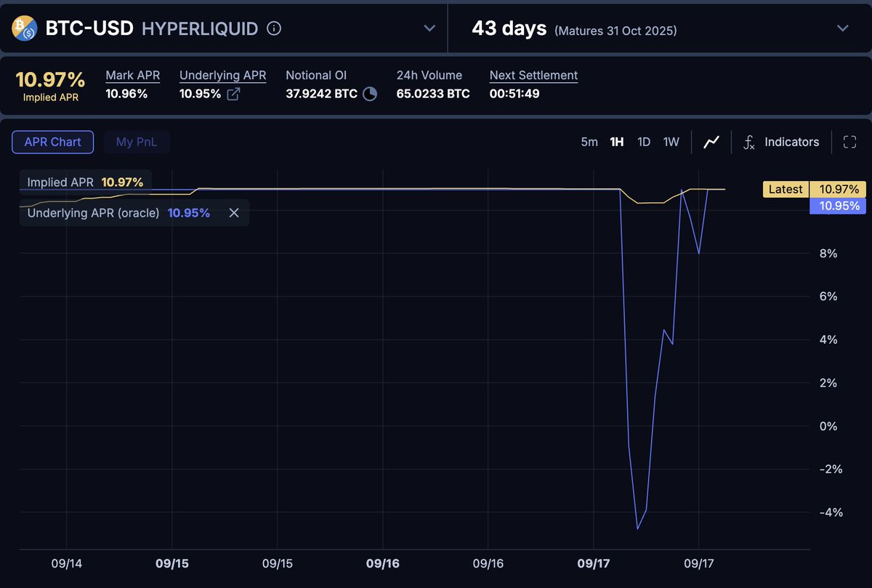Enable the 1W timeframe
Viewport: 872px width, 588px height.
[x=671, y=142]
